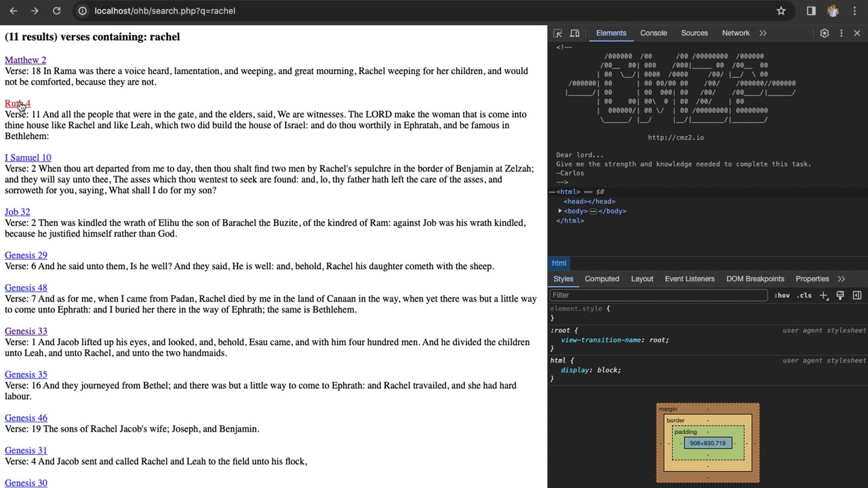Select the element.style rule
The width and height of the screenshot is (868, 488).
click(580, 309)
